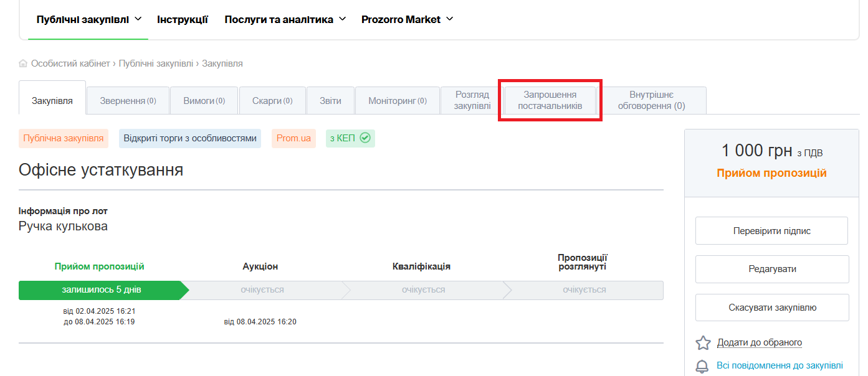This screenshot has height=376, width=868.
Task: Select the Вимоги tab
Action: (204, 101)
